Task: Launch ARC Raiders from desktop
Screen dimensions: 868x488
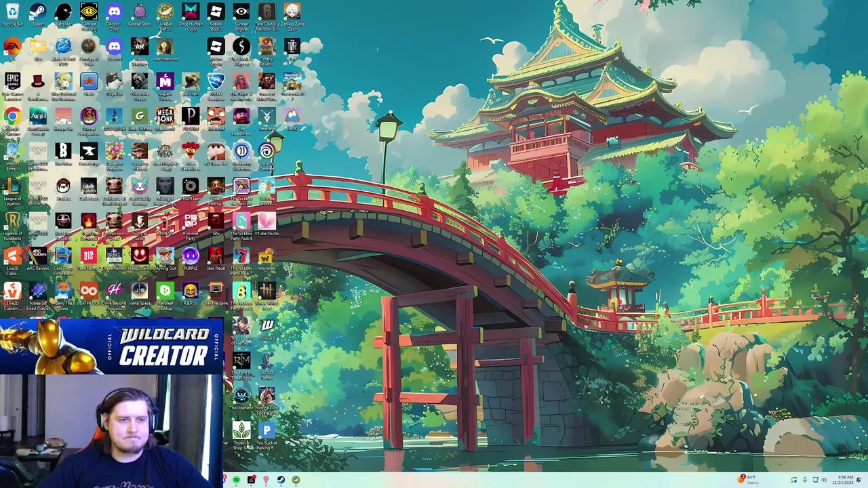Action: [x=38, y=259]
